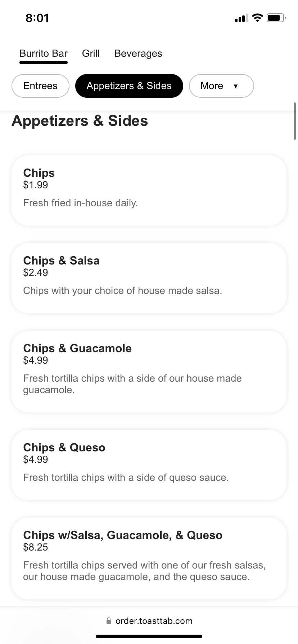Image resolution: width=298 pixels, height=644 pixels.
Task: Tap the cellular signal bars icon
Action: click(241, 18)
